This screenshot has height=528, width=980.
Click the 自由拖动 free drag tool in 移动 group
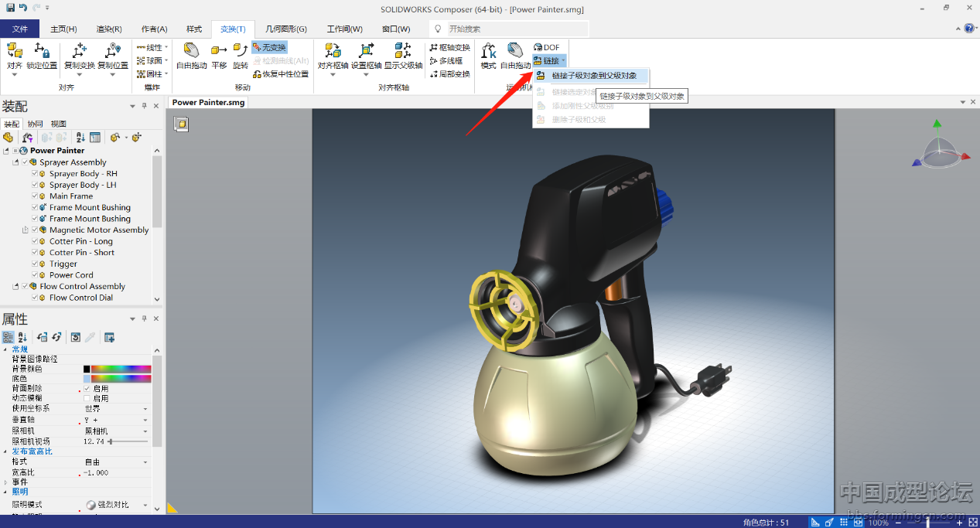191,56
